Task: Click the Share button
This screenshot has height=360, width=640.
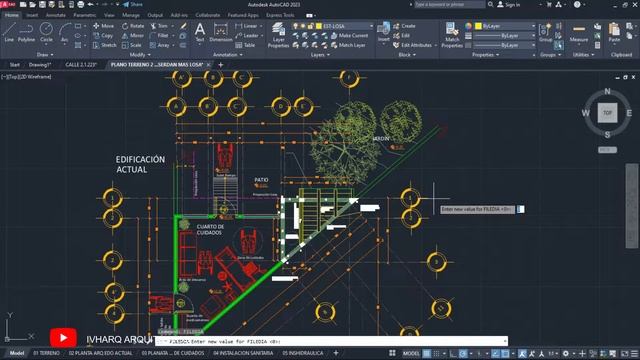Action: click(133, 4)
